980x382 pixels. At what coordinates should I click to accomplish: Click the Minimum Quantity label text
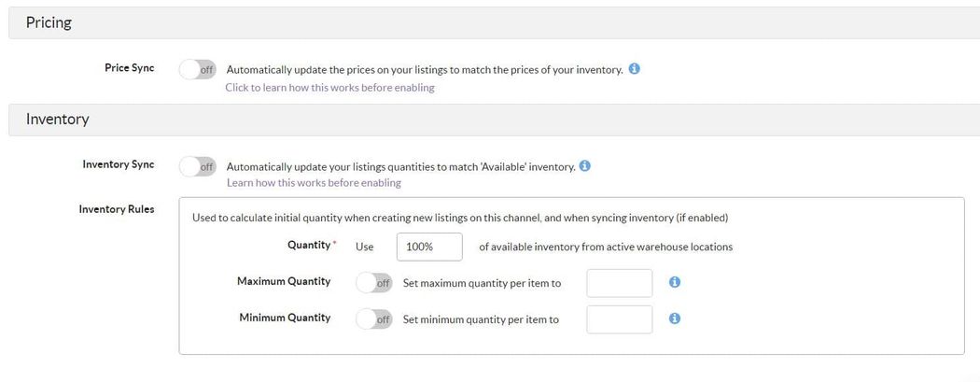click(285, 318)
